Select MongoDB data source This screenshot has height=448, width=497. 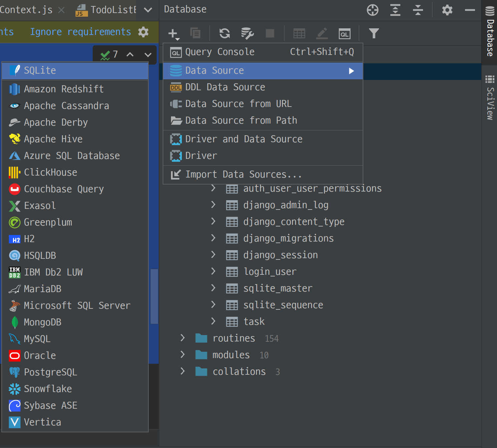pyautogui.click(x=75, y=322)
